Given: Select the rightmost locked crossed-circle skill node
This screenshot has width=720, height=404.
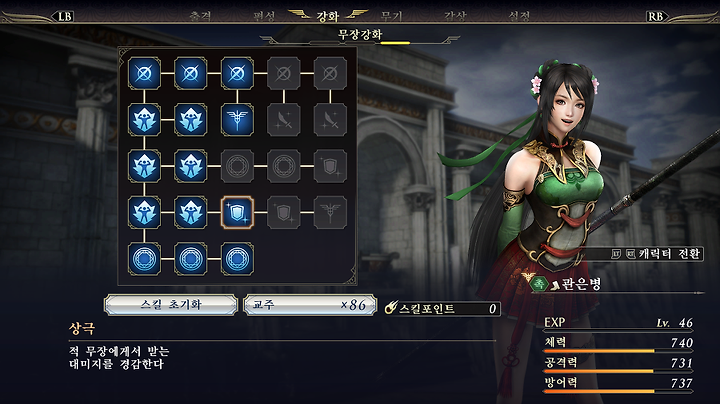Looking at the screenshot, I should [330, 73].
